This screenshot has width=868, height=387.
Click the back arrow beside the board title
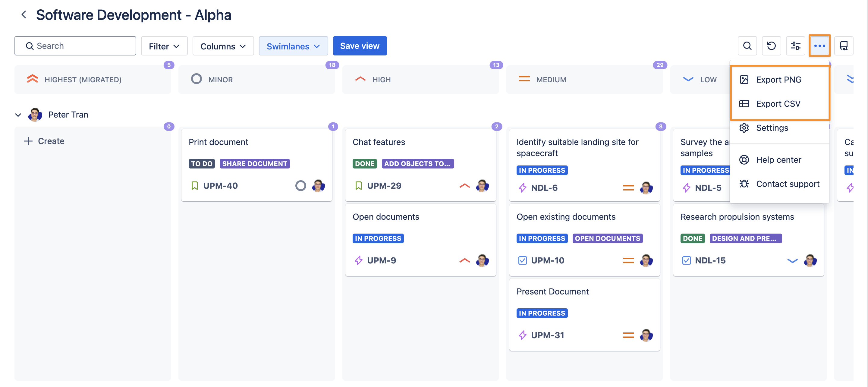point(24,14)
